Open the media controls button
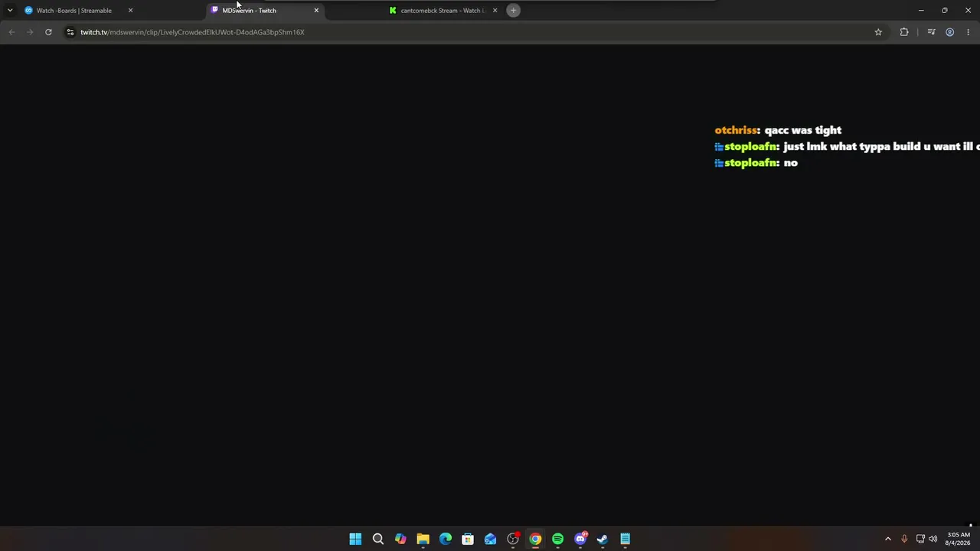 931,32
